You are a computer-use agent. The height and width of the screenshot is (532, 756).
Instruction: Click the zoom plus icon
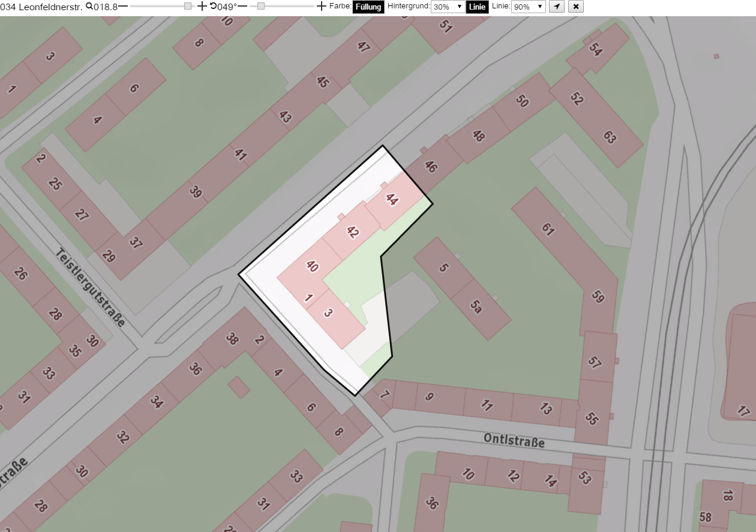click(x=202, y=7)
